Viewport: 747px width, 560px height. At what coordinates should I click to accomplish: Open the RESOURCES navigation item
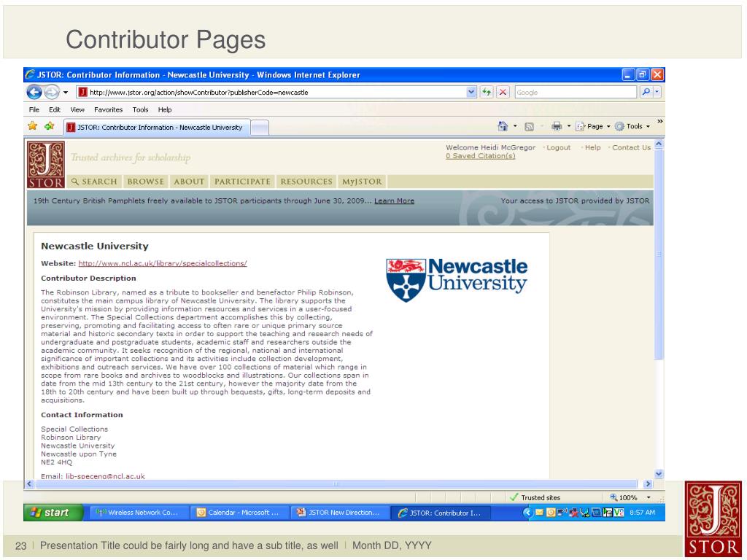point(306,182)
